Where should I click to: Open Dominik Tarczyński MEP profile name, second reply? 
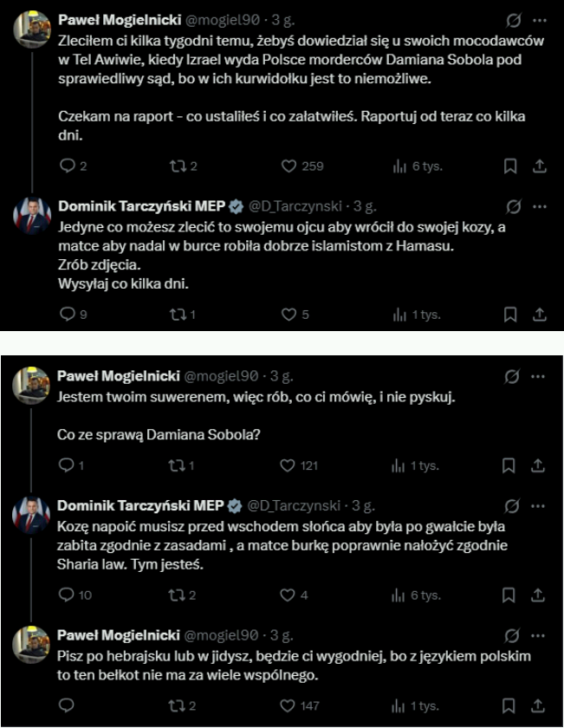[x=140, y=505]
